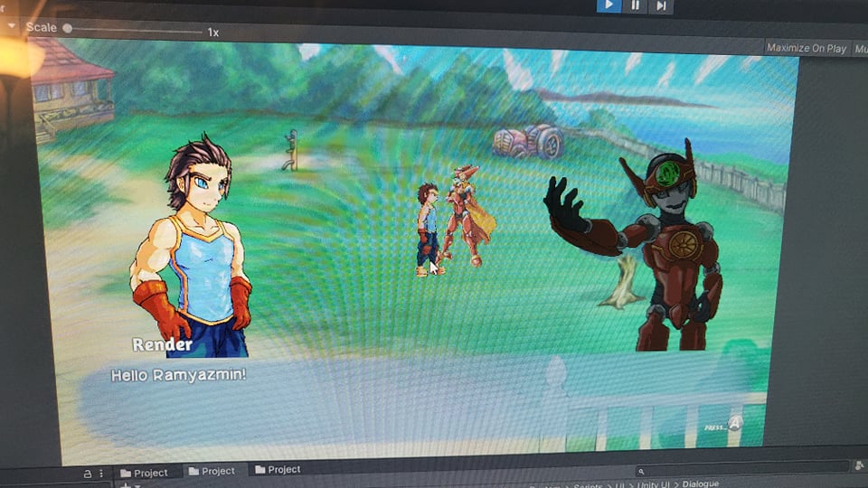This screenshot has width=868, height=488.
Task: Click the Play button in Unity toolbar
Action: click(609, 5)
